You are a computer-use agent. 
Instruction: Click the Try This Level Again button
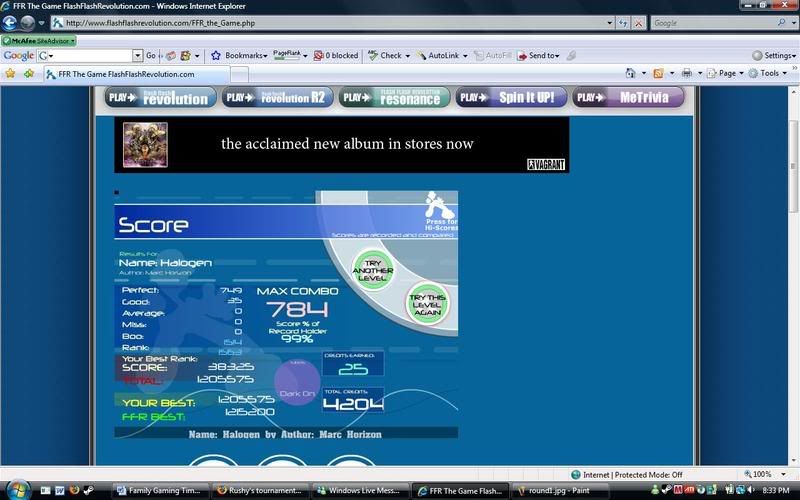coord(427,301)
